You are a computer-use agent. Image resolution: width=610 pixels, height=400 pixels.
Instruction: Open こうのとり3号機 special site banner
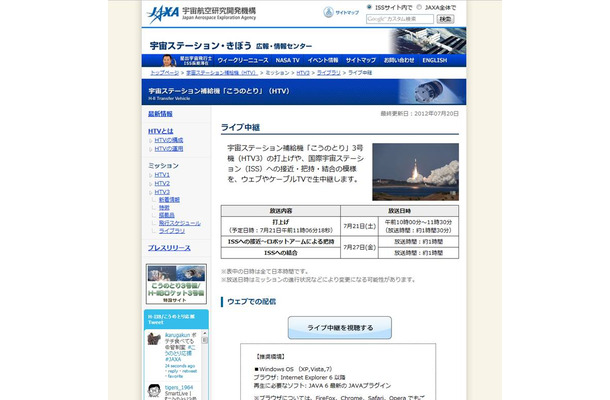176,284
